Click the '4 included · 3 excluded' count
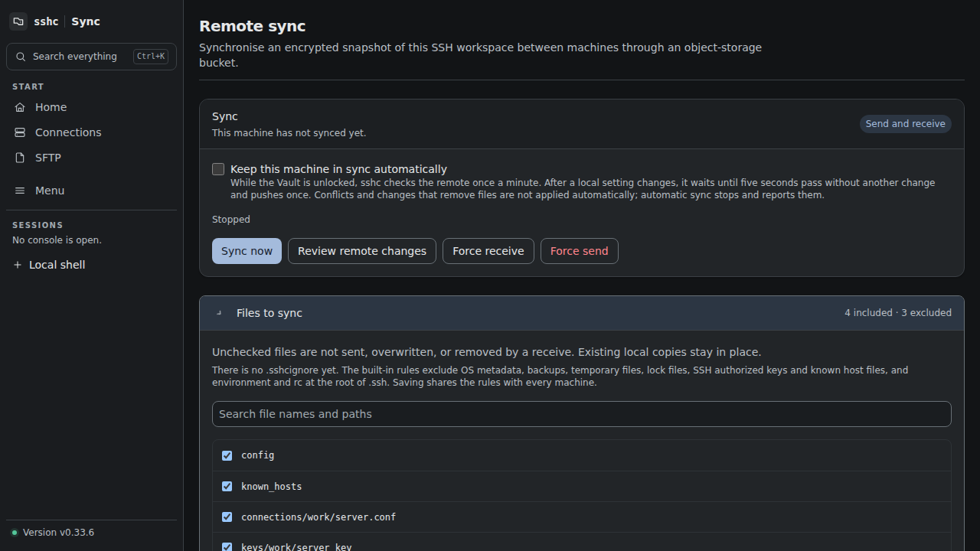 (x=898, y=313)
